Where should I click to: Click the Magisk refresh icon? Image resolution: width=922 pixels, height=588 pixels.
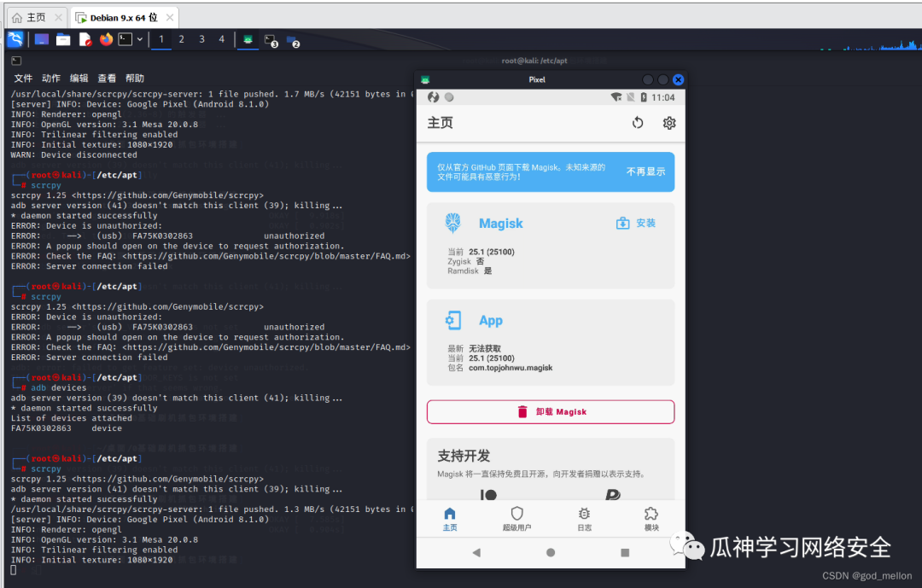tap(638, 123)
